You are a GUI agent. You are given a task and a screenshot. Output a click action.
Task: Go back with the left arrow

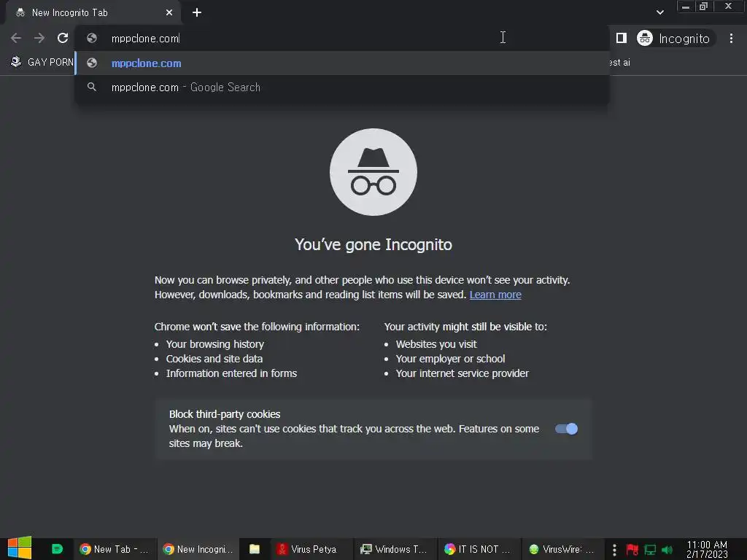tap(16, 38)
